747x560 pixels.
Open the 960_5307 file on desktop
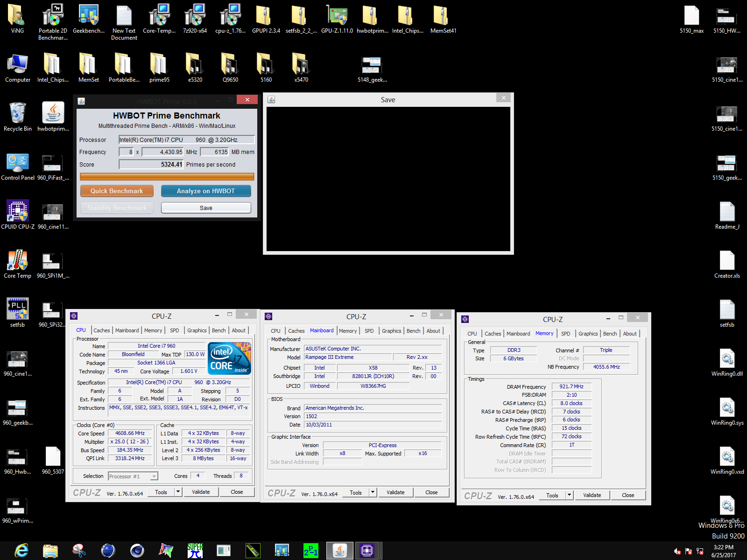coord(53,460)
